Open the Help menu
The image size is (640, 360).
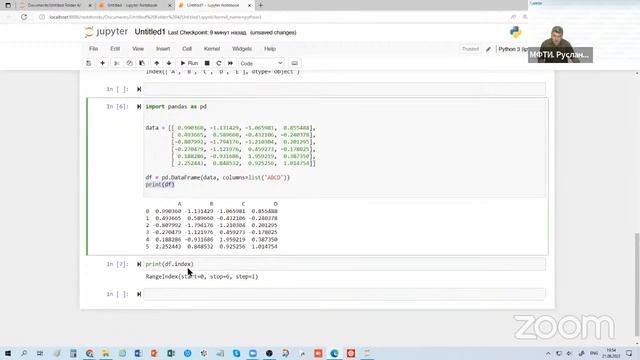(x=270, y=49)
